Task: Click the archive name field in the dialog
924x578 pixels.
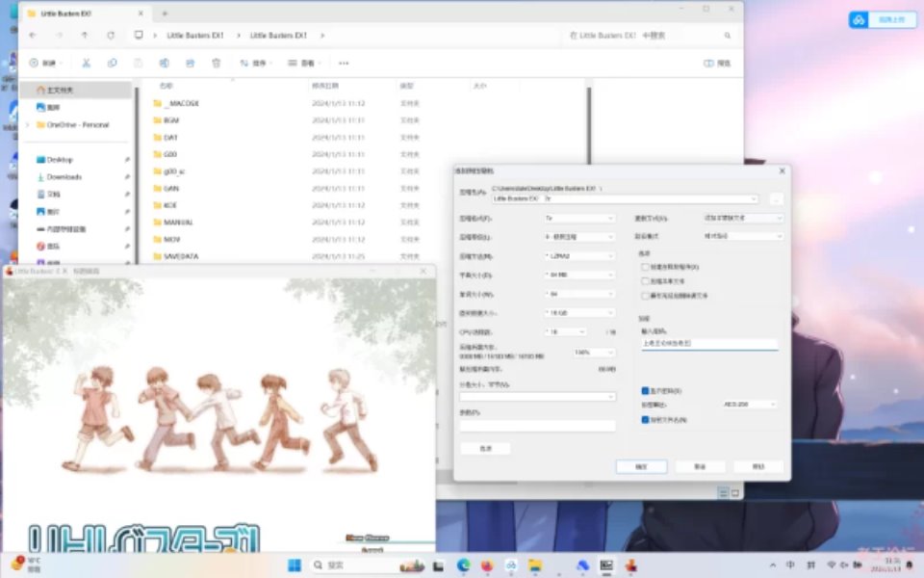Action: point(625,199)
